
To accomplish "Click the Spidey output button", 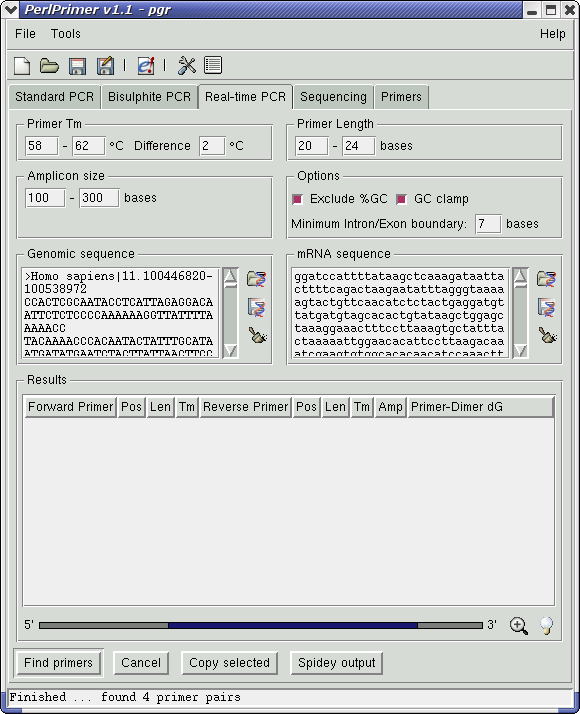I will pos(336,663).
